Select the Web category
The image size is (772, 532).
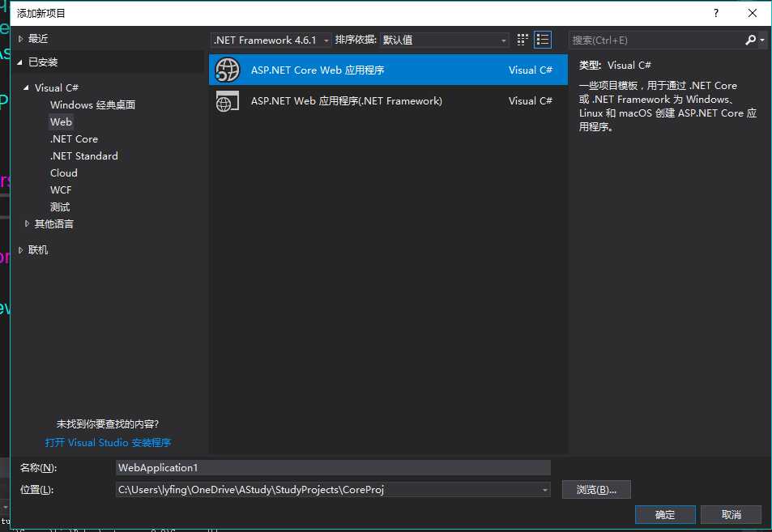tap(61, 122)
